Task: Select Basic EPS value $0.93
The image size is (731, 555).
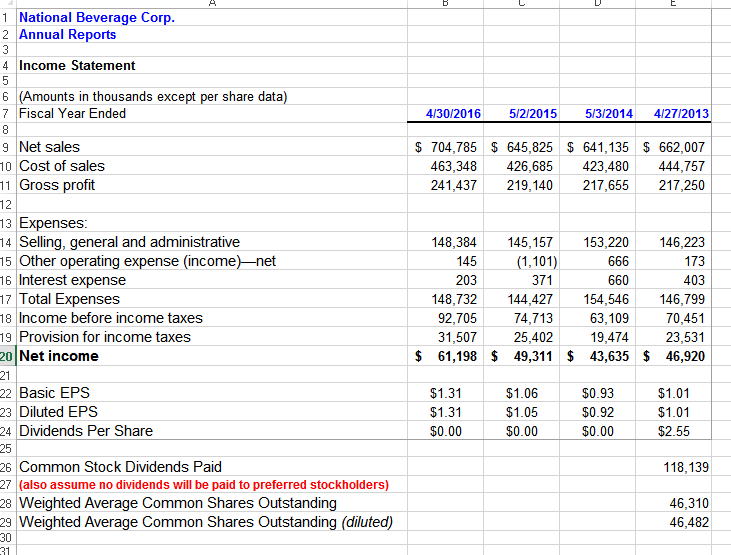Action: 598,394
